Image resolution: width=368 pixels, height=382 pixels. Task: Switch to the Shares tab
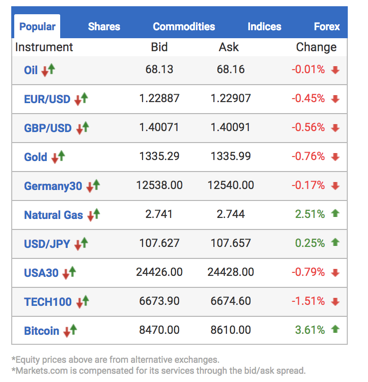(104, 27)
